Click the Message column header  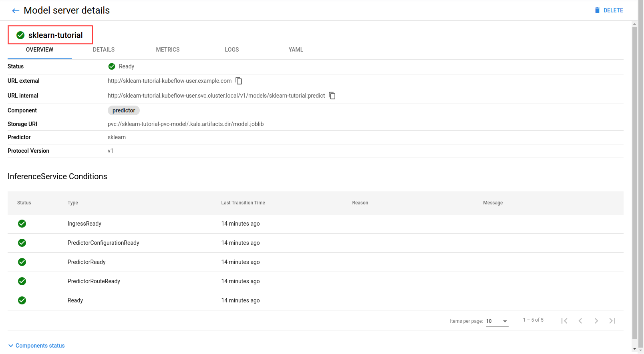pos(493,203)
